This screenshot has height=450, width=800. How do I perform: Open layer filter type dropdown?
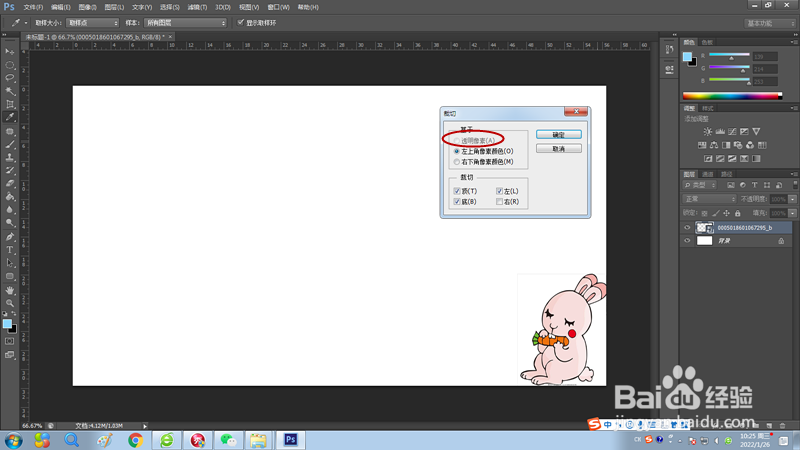coord(700,185)
